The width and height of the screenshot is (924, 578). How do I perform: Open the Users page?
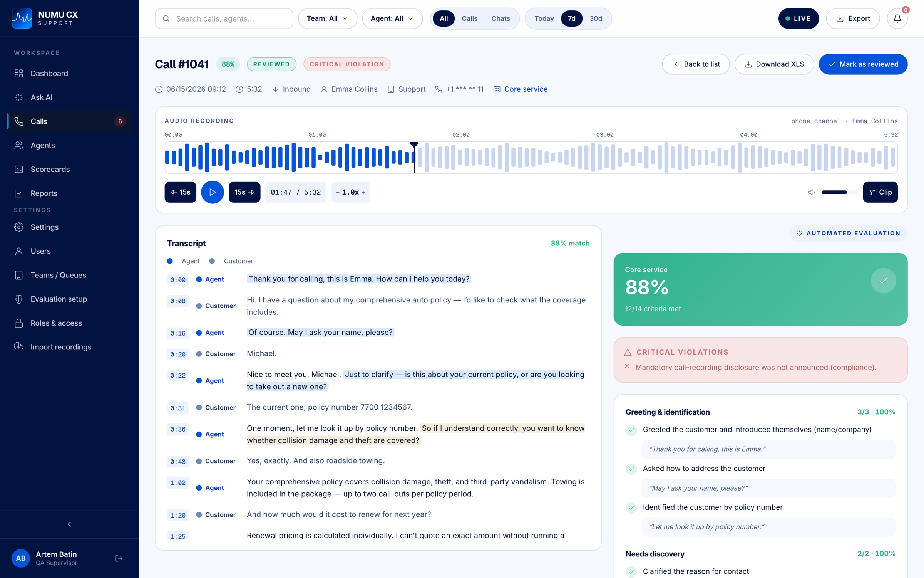pos(69,251)
